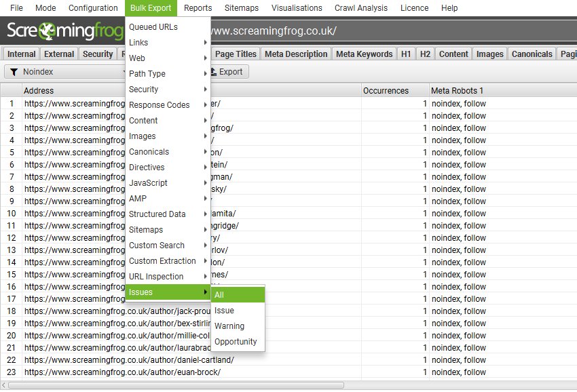Switch to the H1 tab
577x392 pixels.
406,54
